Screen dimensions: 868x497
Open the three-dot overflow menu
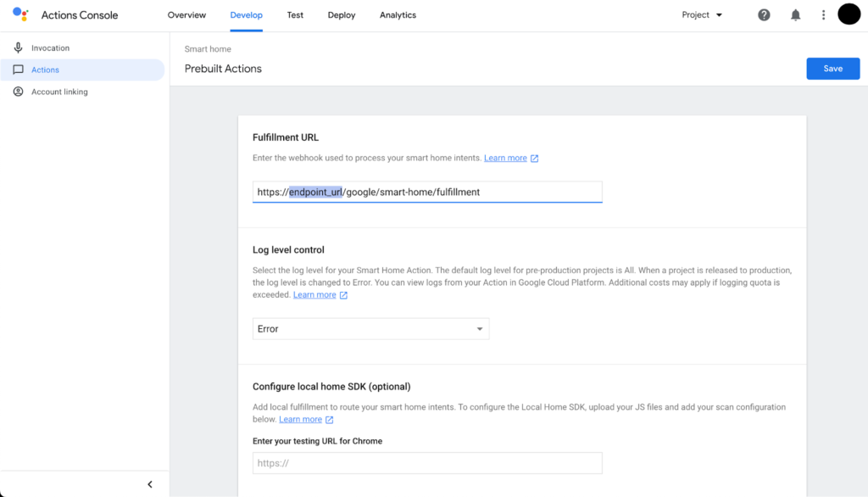pos(823,14)
